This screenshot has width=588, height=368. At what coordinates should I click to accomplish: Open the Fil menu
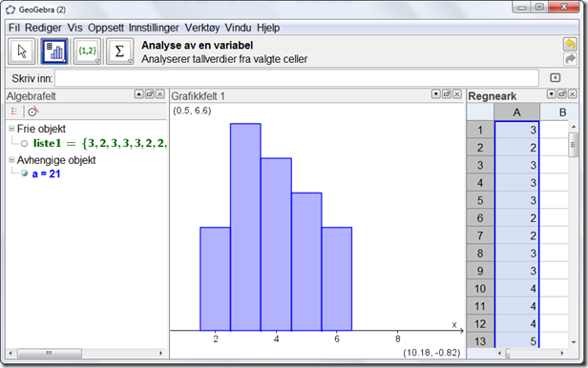tap(14, 28)
